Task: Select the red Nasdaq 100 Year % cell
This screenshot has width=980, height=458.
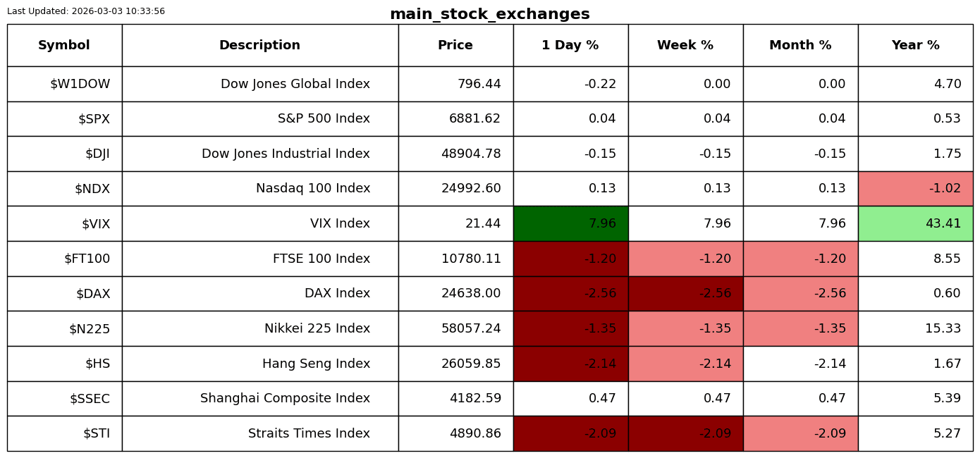Action: click(x=915, y=189)
